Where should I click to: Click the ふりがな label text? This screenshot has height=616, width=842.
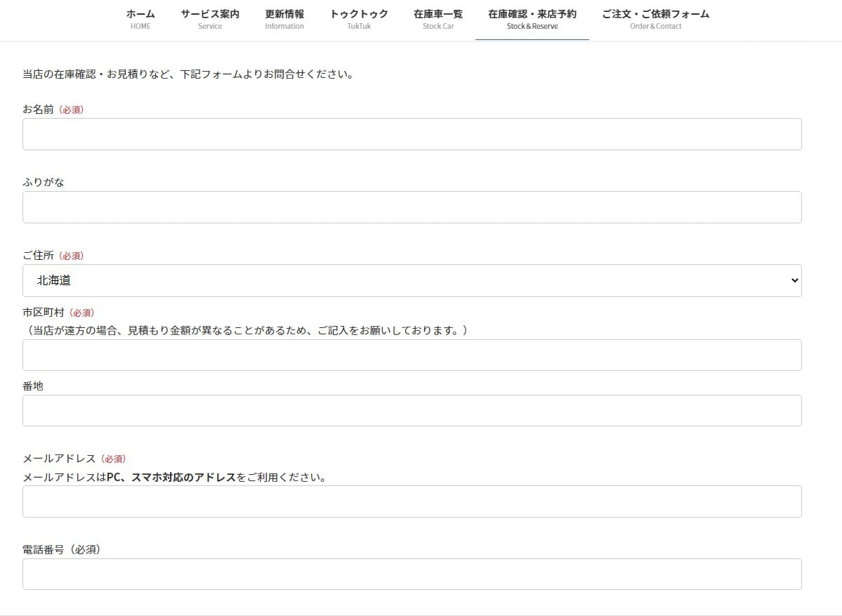[x=44, y=183]
